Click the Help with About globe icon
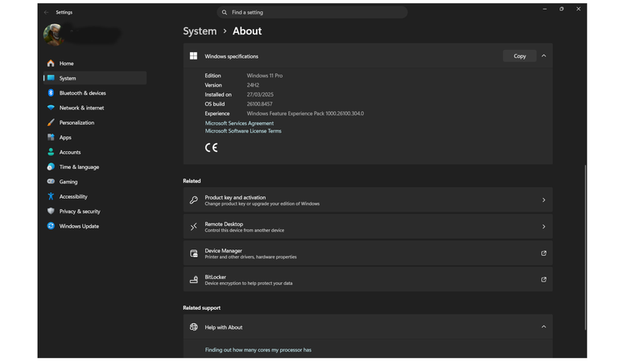644x362 pixels. tap(193, 327)
